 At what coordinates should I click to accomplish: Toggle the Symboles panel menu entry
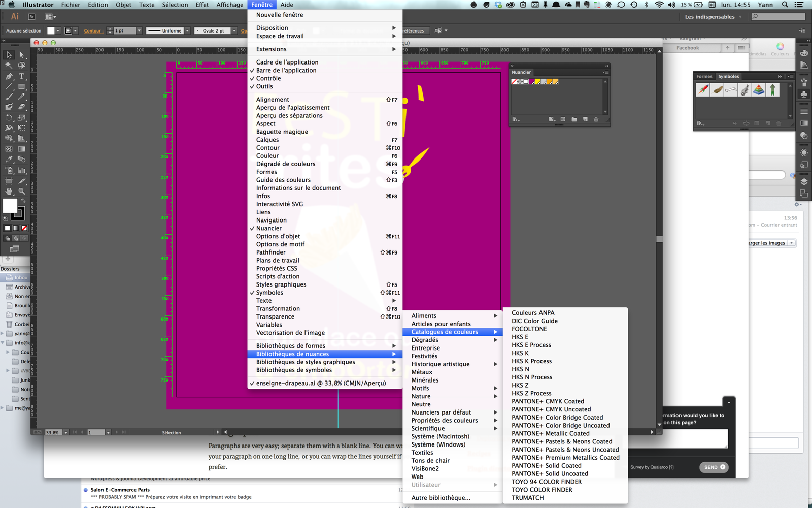(325, 293)
